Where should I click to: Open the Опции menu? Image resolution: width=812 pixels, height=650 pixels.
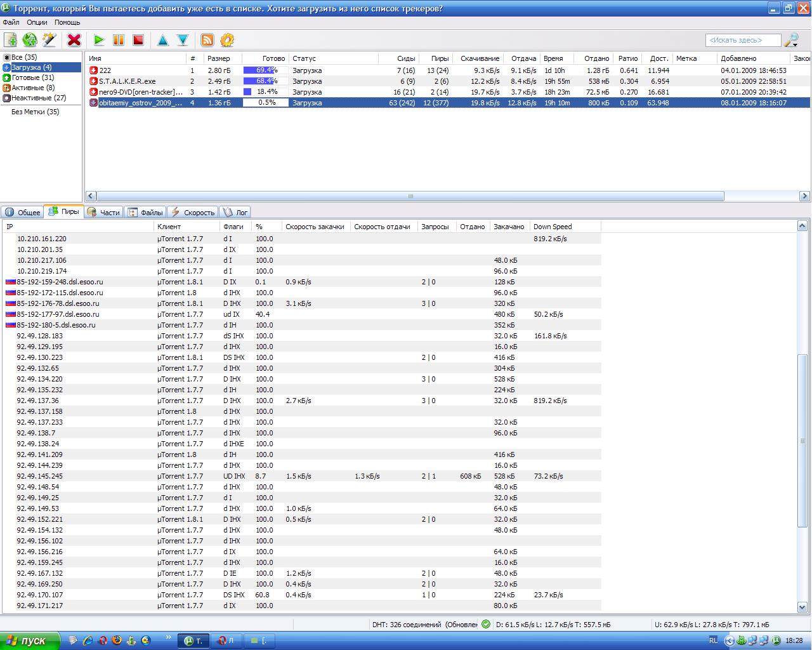tap(37, 22)
